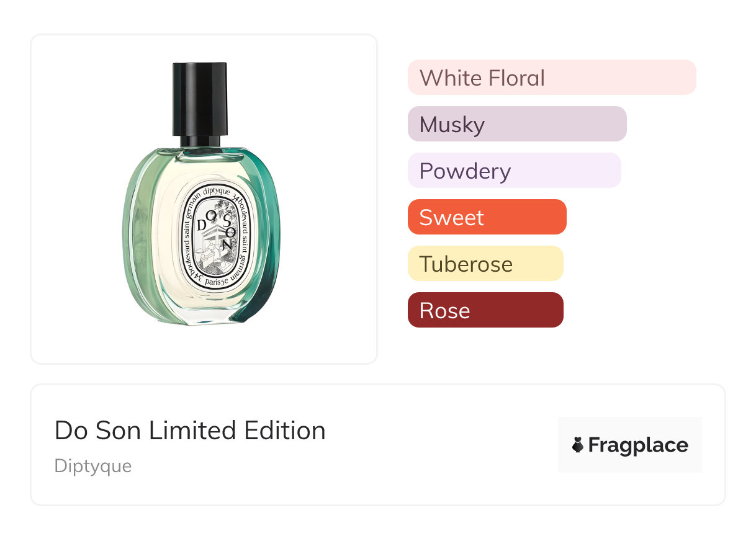Choose the orange Sweet accord bar
This screenshot has width=756, height=536.
click(487, 217)
